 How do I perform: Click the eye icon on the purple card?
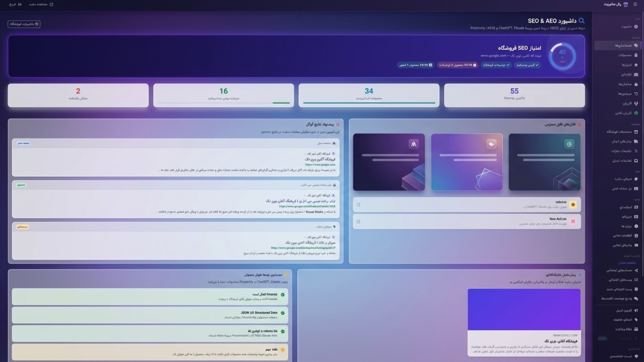[x=491, y=144]
